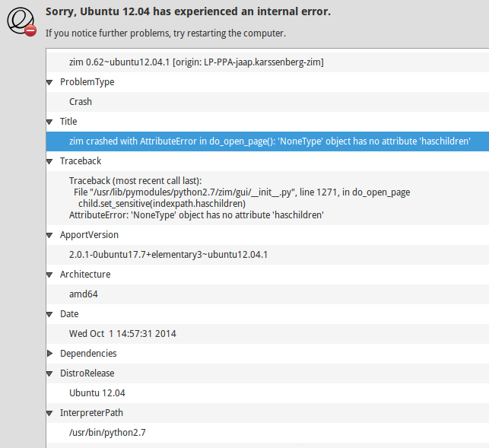Image resolution: width=489 pixels, height=448 pixels.
Task: Select the 'Ubuntu 12.04' value row
Action: (x=268, y=393)
